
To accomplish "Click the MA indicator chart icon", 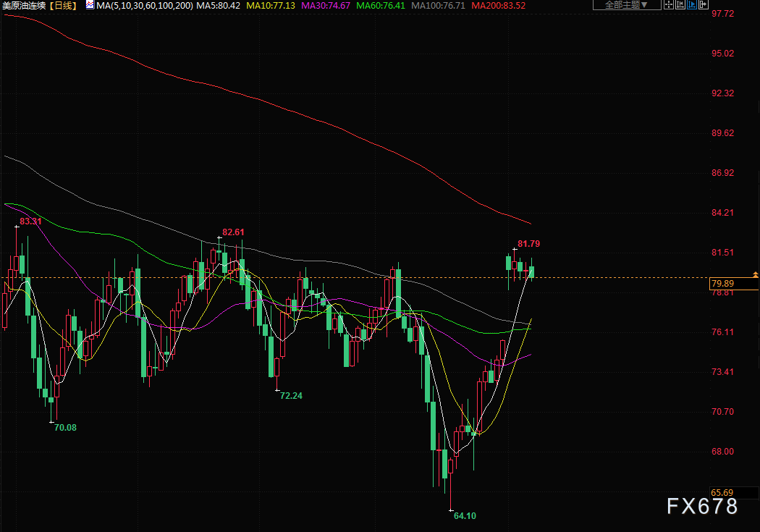I will tap(90, 5).
